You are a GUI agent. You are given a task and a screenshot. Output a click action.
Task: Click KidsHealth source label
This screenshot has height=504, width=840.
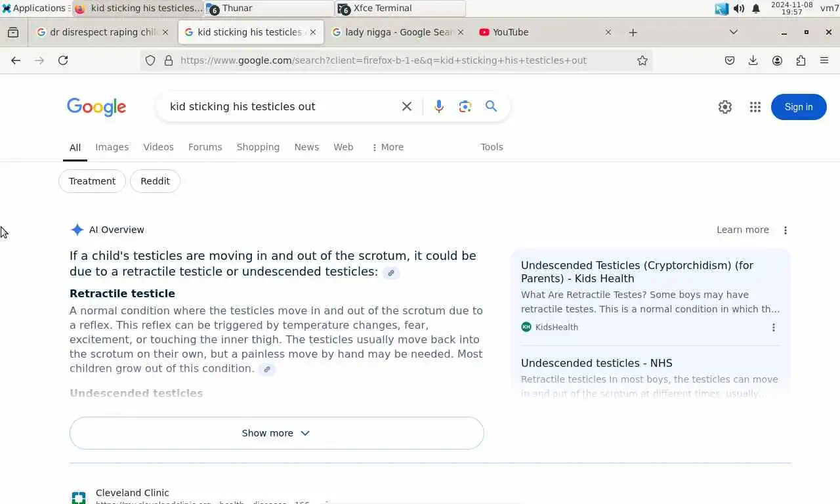[556, 327]
